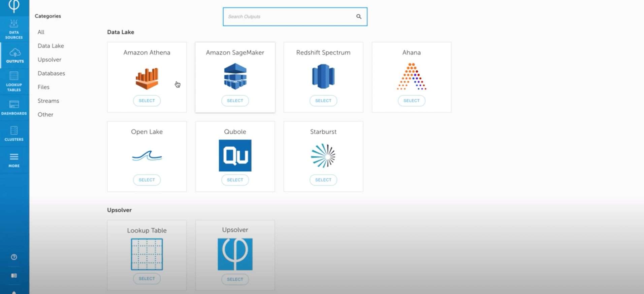644x294 pixels.
Task: Select the All category filter
Action: [x=41, y=32]
